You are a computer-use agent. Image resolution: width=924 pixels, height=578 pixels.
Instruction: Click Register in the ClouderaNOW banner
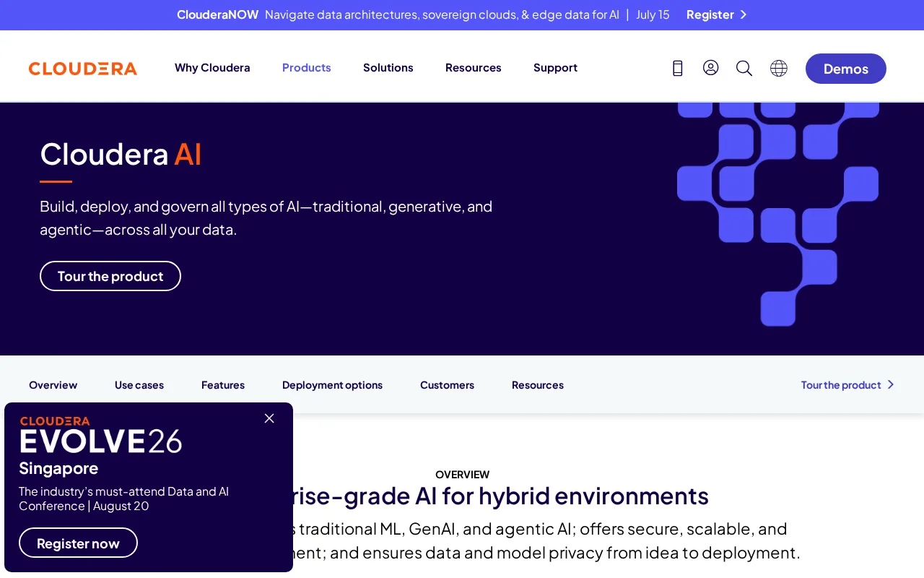710,14
